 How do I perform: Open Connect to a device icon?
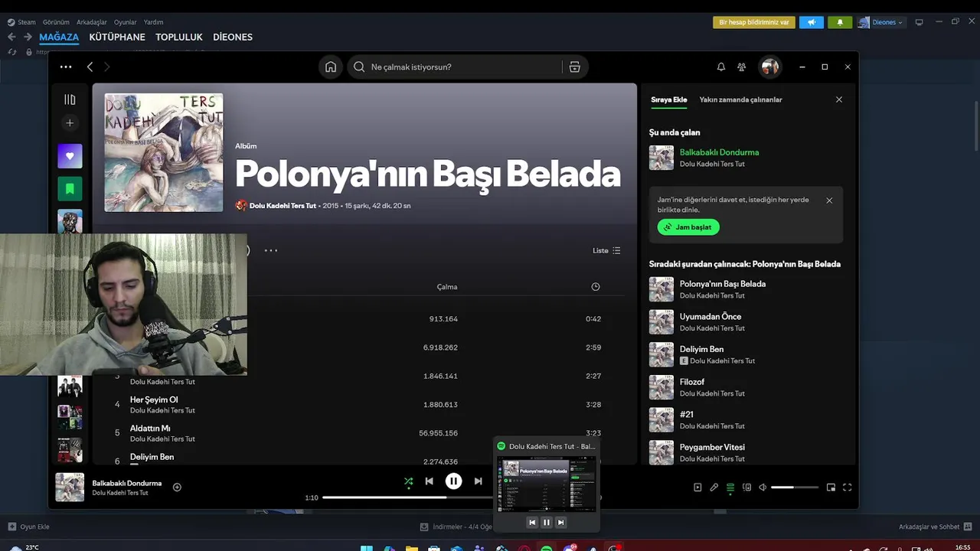[x=747, y=487]
